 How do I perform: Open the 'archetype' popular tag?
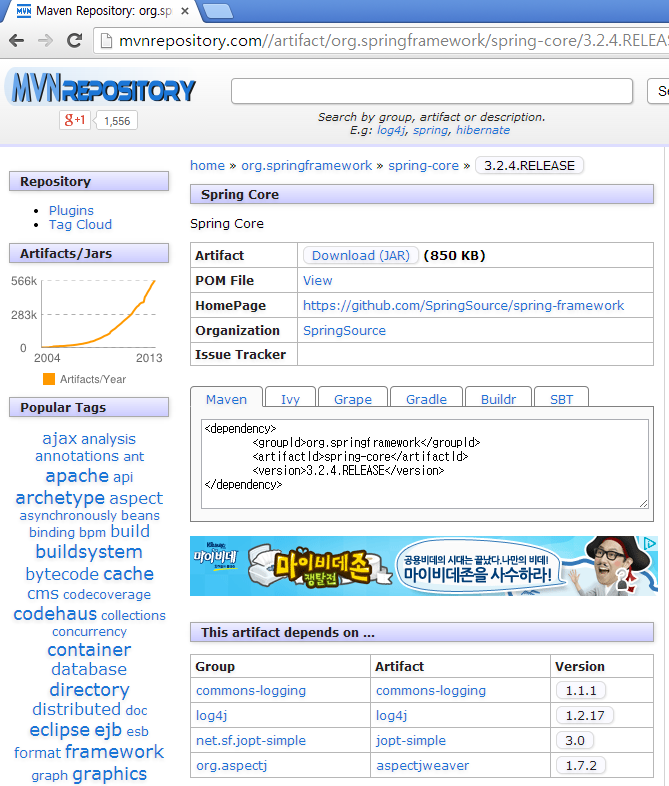pyautogui.click(x=60, y=497)
